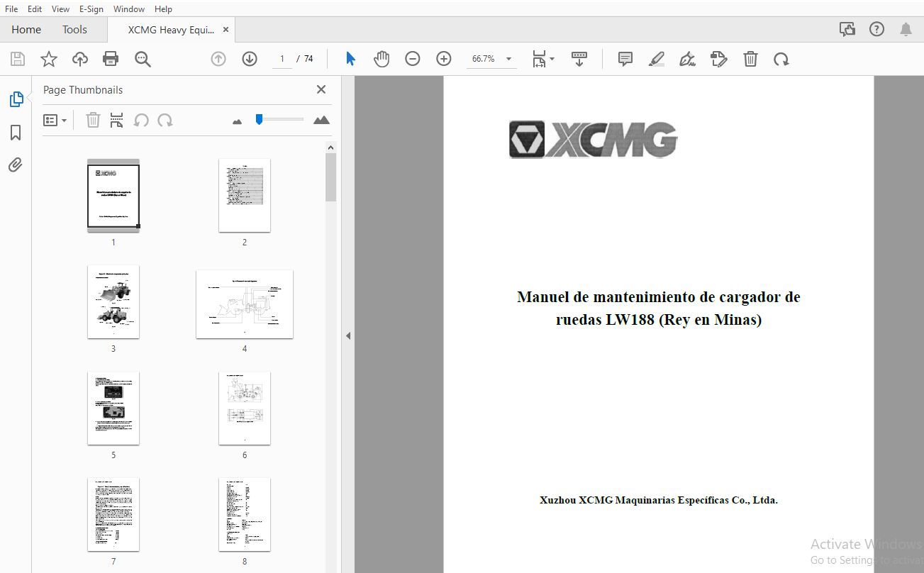The image size is (924, 573).
Task: Add the document to starred files
Action: pos(48,59)
